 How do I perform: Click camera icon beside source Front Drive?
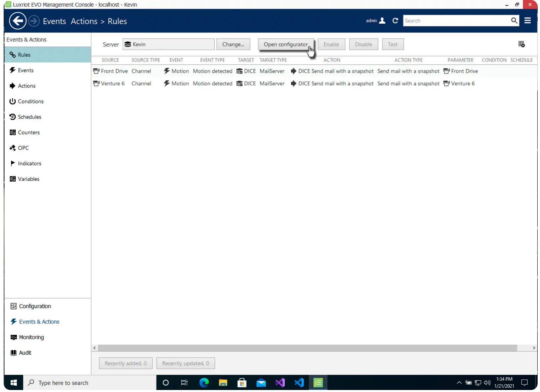pyautogui.click(x=96, y=71)
